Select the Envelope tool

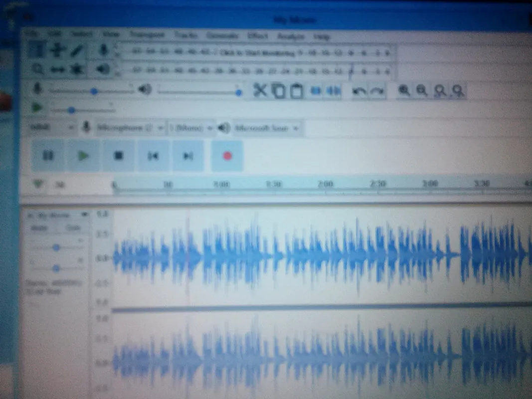57,50
